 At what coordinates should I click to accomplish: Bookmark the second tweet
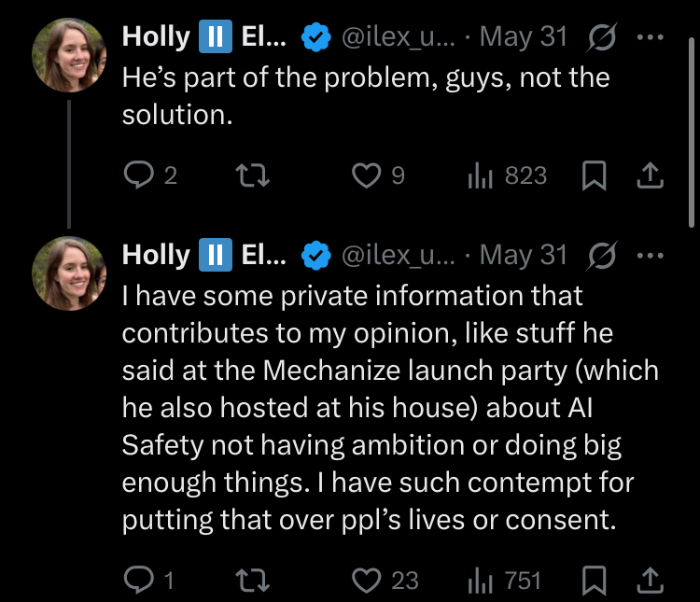point(595,581)
